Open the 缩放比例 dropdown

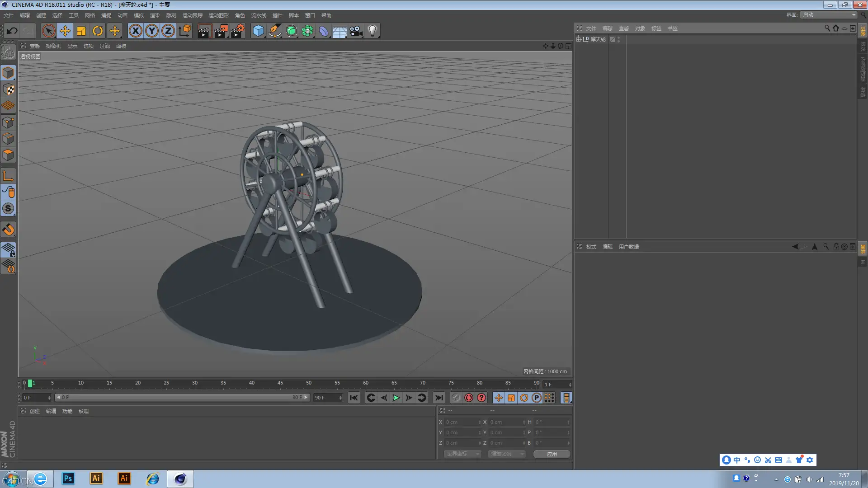pyautogui.click(x=506, y=454)
